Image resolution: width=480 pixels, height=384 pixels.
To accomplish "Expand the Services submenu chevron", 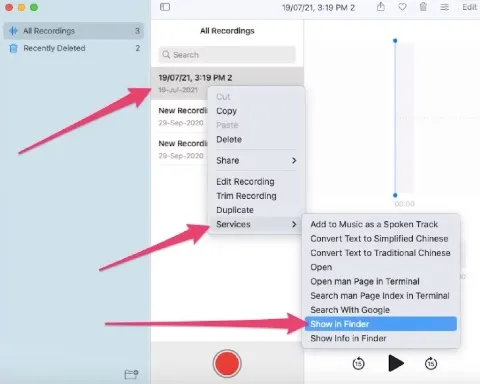I will pyautogui.click(x=294, y=224).
